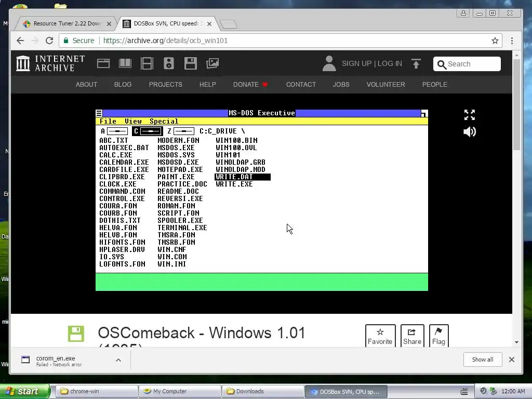This screenshot has width=532, height=399.
Task: Open PEOPLE link
Action: coord(435,85)
